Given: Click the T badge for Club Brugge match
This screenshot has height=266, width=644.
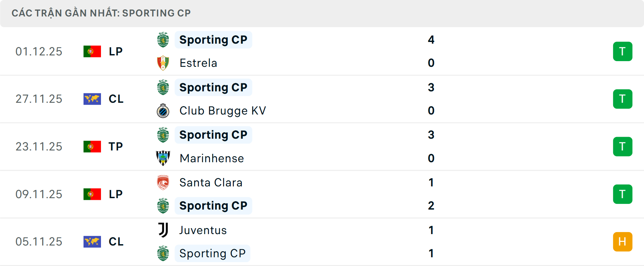Looking at the screenshot, I should 623,99.
